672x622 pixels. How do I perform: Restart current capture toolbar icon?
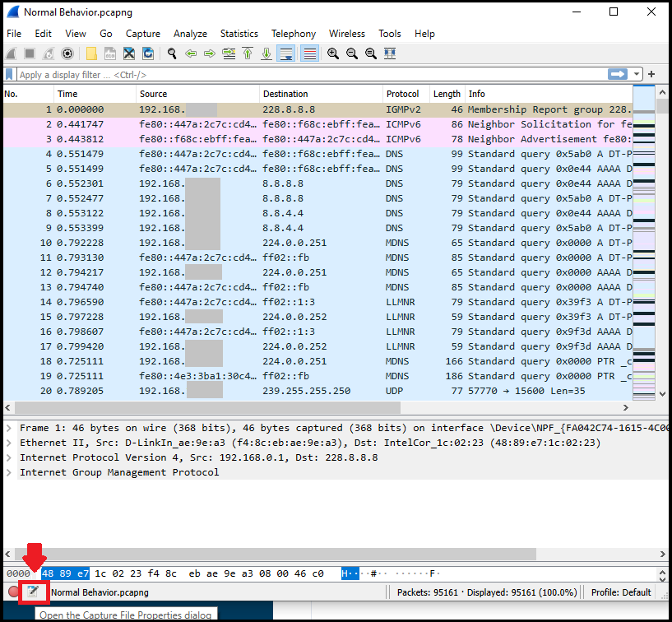click(x=49, y=53)
